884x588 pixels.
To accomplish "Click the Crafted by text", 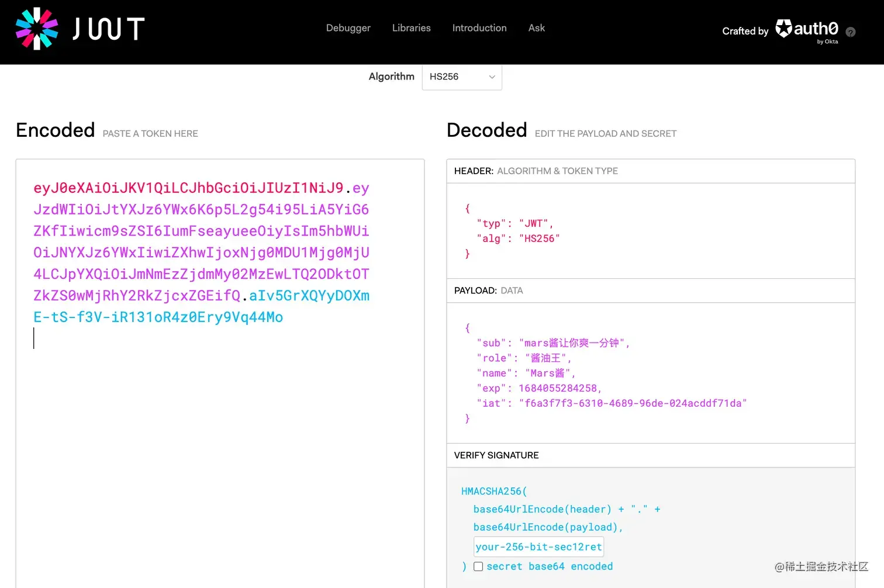I will point(745,31).
